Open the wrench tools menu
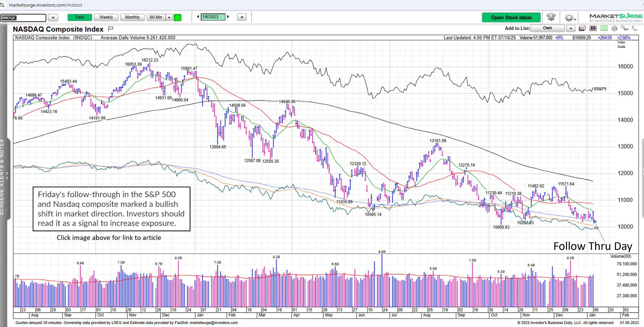 pyautogui.click(x=624, y=28)
